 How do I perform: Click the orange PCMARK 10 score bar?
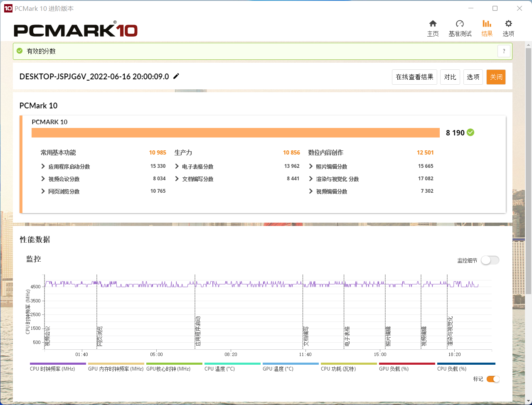click(236, 133)
